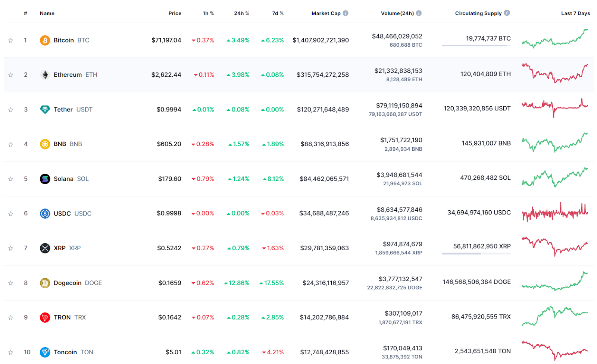The image size is (597, 364).
Task: Sort by the 24h % column header
Action: click(x=241, y=13)
